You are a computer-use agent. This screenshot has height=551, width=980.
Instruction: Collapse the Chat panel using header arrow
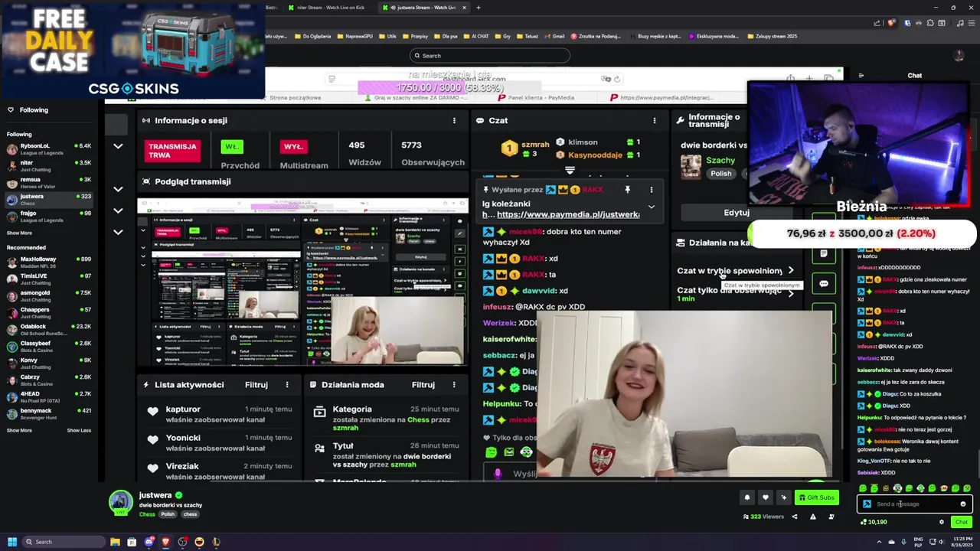point(861,76)
